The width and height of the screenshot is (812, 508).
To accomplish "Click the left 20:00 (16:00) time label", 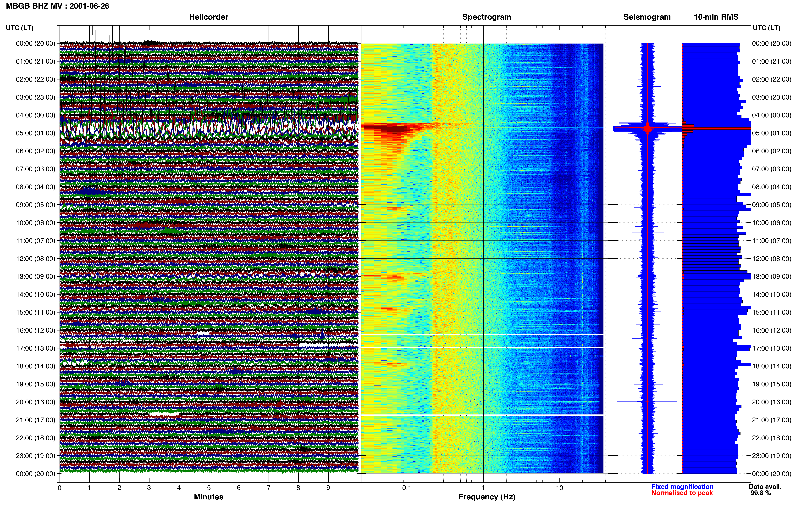I will [36, 402].
